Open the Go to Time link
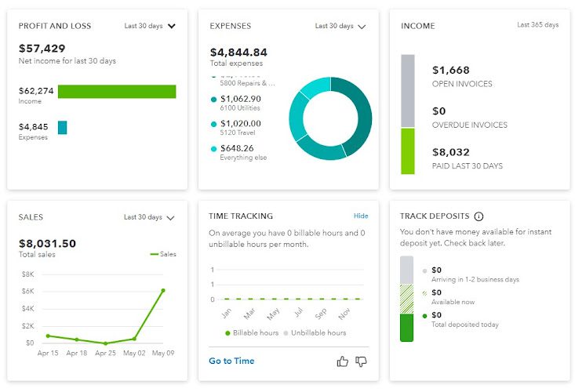This screenshot has height=392, width=575. pos(231,361)
